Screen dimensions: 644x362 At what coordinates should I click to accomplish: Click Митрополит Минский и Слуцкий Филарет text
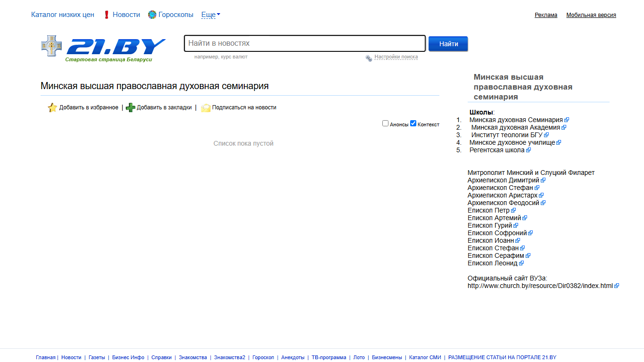tap(531, 173)
